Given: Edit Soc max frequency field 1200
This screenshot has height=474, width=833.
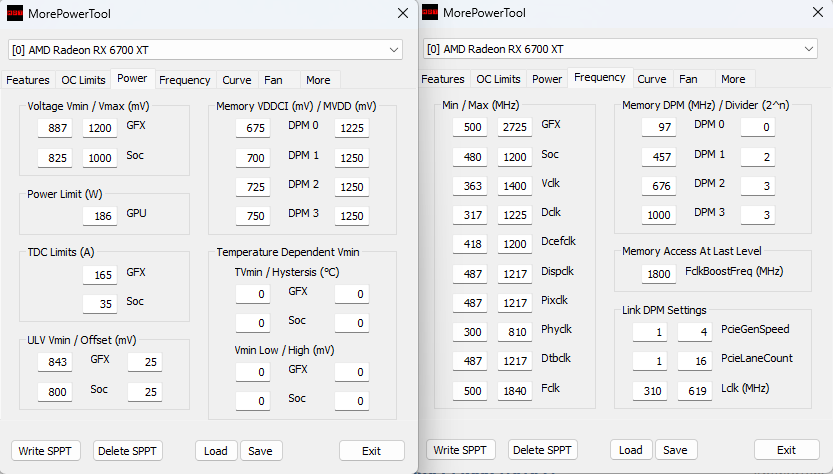Looking at the screenshot, I should [515, 156].
